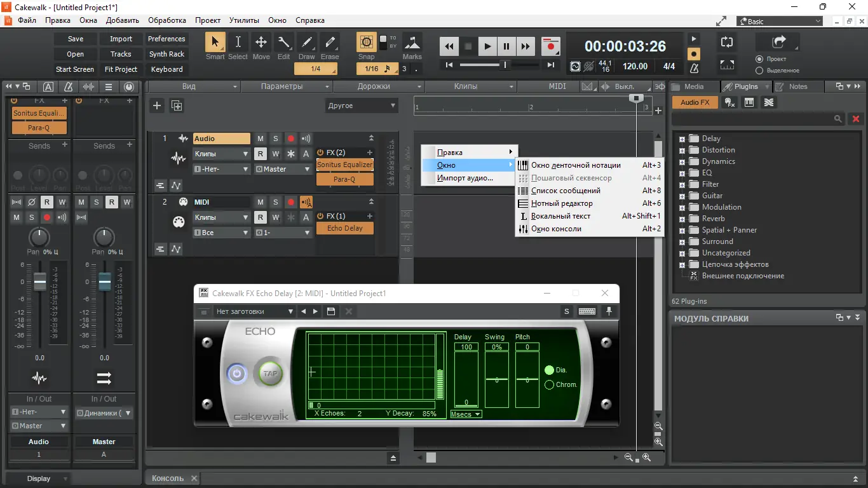Expand the Reverb plugin folder
This screenshot has height=488, width=868.
point(682,219)
